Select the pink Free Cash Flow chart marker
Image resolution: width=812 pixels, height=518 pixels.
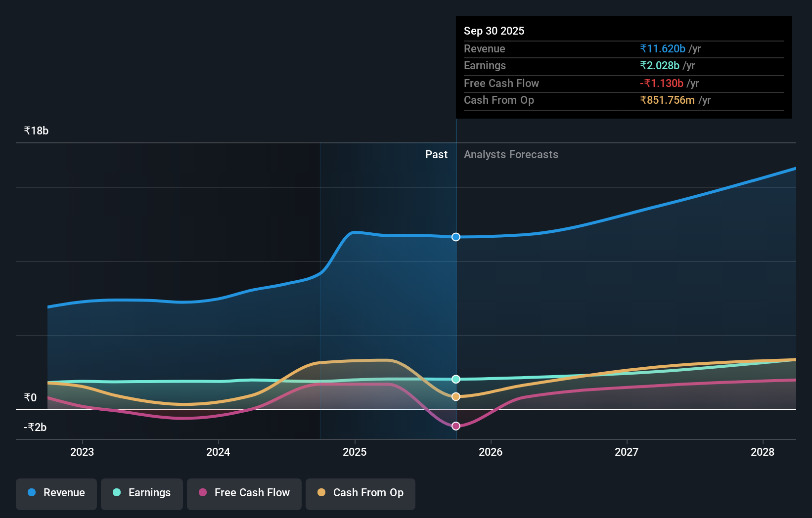(x=455, y=426)
